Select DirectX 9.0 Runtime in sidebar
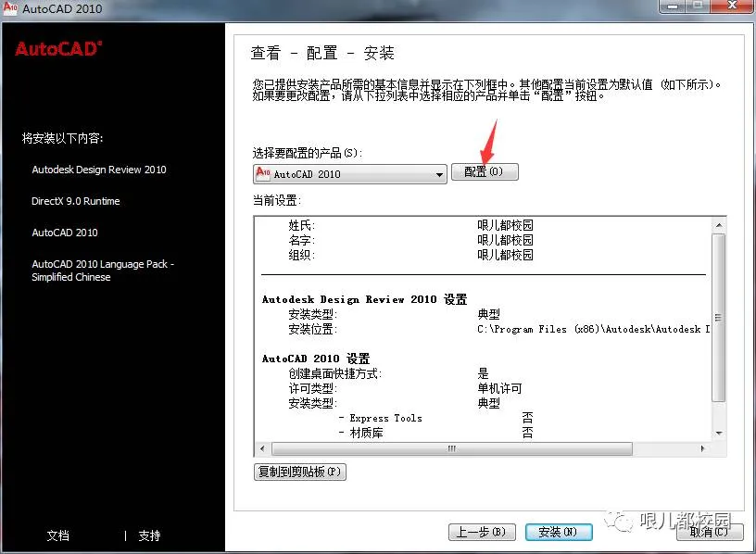Screen dimensions: 756x554 76,201
